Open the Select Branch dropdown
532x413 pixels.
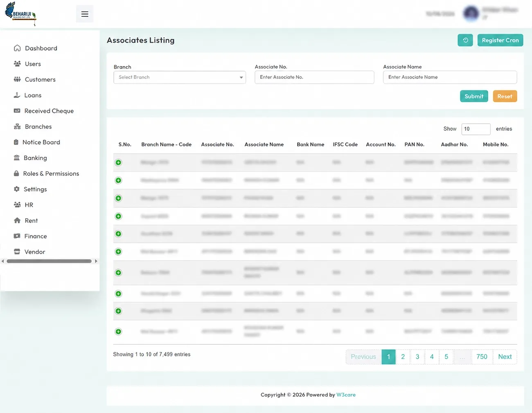(180, 77)
